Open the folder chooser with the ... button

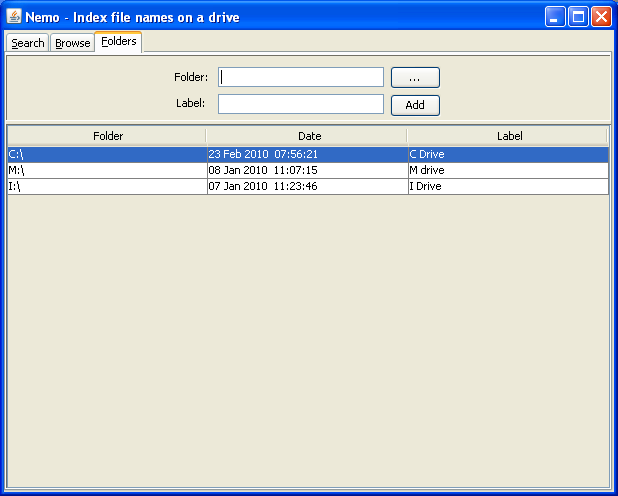(x=415, y=77)
